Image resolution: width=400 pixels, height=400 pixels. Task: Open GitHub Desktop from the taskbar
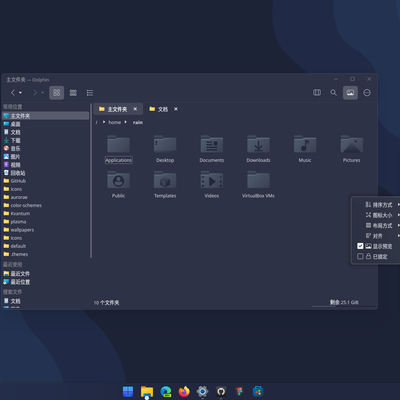[221, 391]
